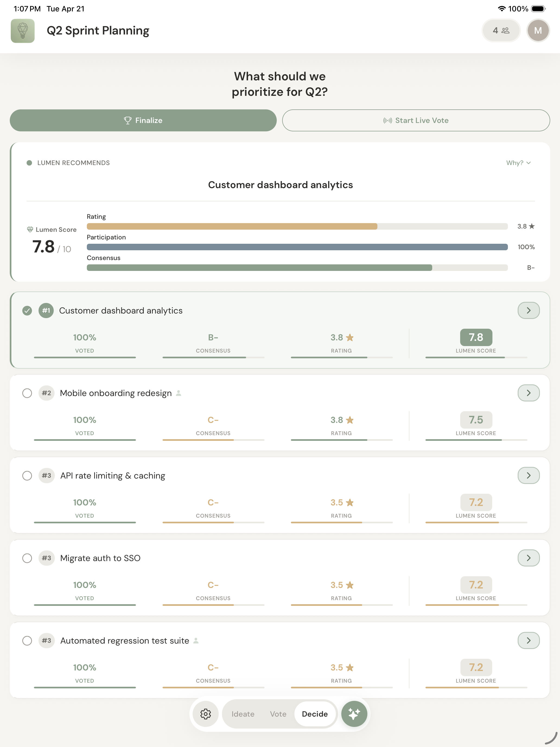
Task: Tap rating star on Automated regression test suite card
Action: [x=350, y=667]
